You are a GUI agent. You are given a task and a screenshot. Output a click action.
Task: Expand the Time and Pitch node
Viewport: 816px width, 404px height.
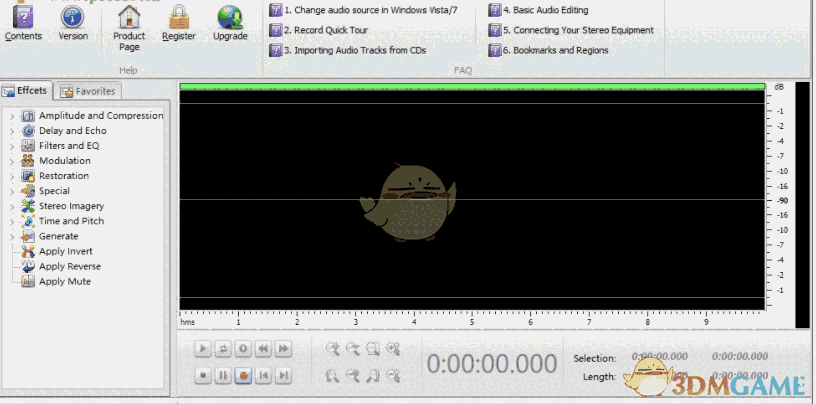(x=12, y=222)
